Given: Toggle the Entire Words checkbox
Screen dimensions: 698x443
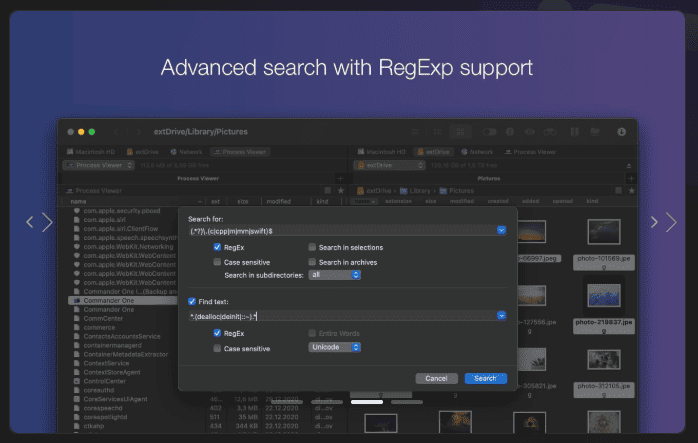Looking at the screenshot, I should pyautogui.click(x=312, y=333).
